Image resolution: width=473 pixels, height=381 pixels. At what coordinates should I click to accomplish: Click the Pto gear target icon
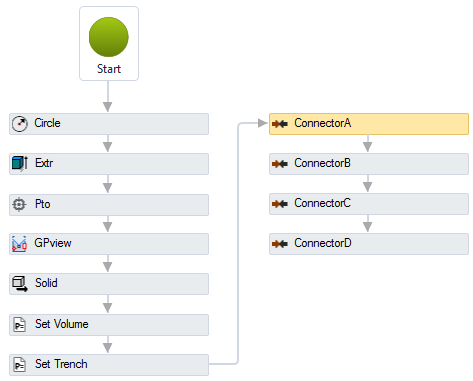pos(19,204)
